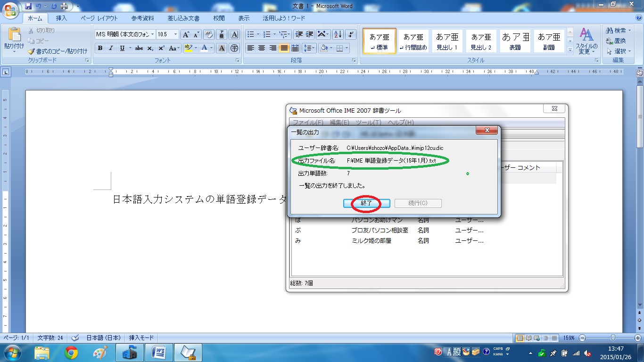Screen dimensions: 644x362
Task: Switch to the 差し込み文書 ribbon tab
Action: pos(183,18)
